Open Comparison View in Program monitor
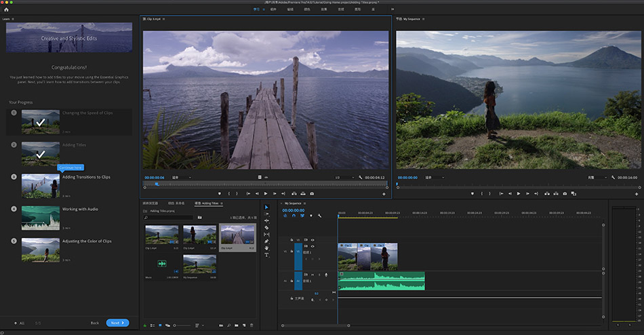The height and width of the screenshot is (335, 644). click(x=573, y=193)
